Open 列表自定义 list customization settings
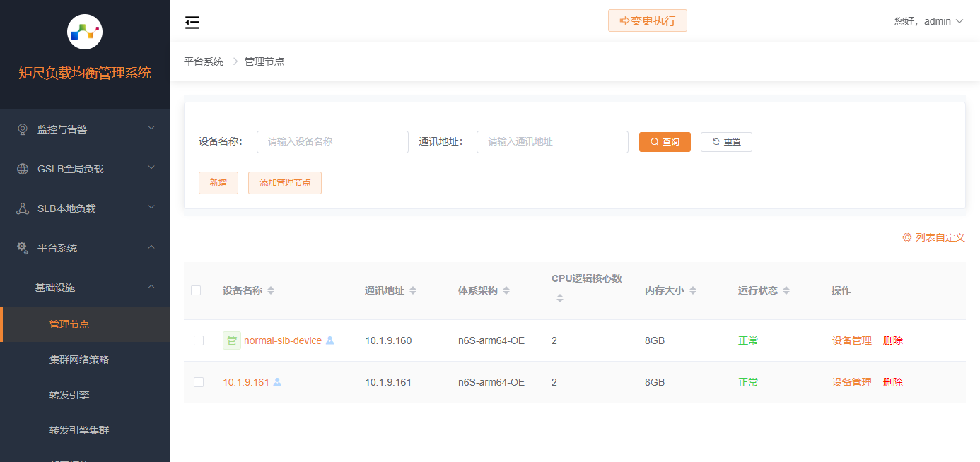The image size is (980, 462). click(x=933, y=237)
